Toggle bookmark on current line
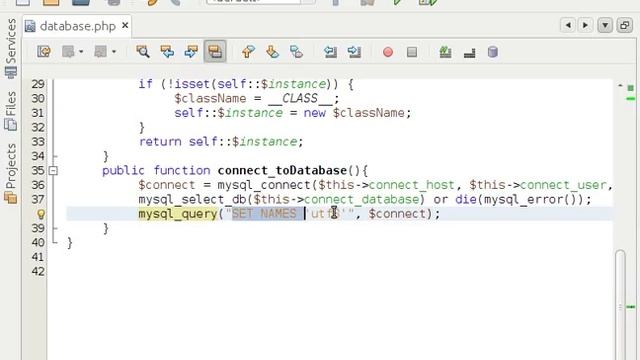The height and width of the screenshot is (360, 640). click(x=296, y=52)
